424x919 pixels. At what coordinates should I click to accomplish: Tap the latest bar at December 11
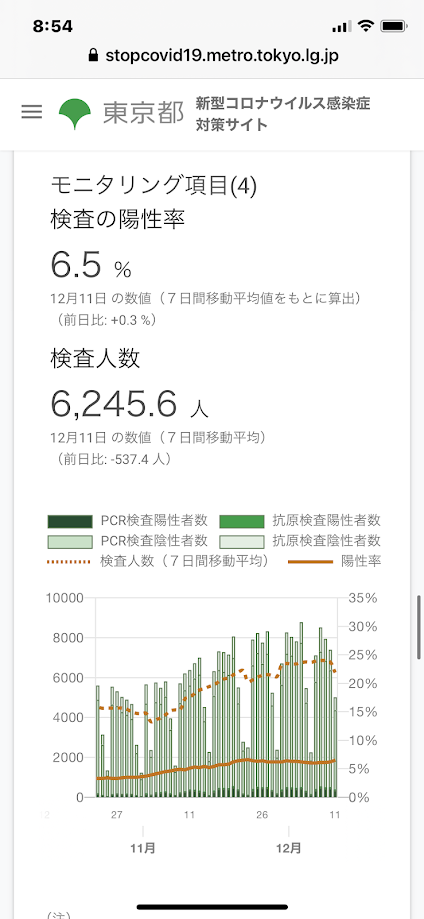click(335, 747)
